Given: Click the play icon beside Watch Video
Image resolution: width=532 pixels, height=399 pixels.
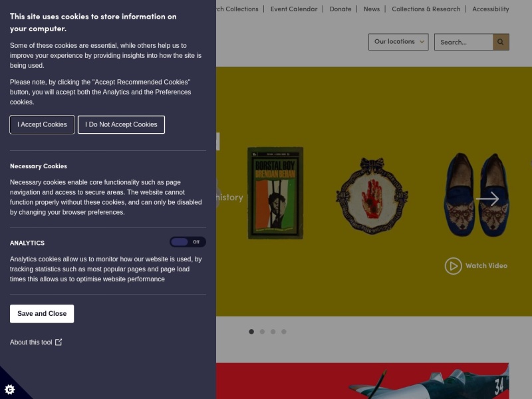Looking at the screenshot, I should [x=453, y=266].
